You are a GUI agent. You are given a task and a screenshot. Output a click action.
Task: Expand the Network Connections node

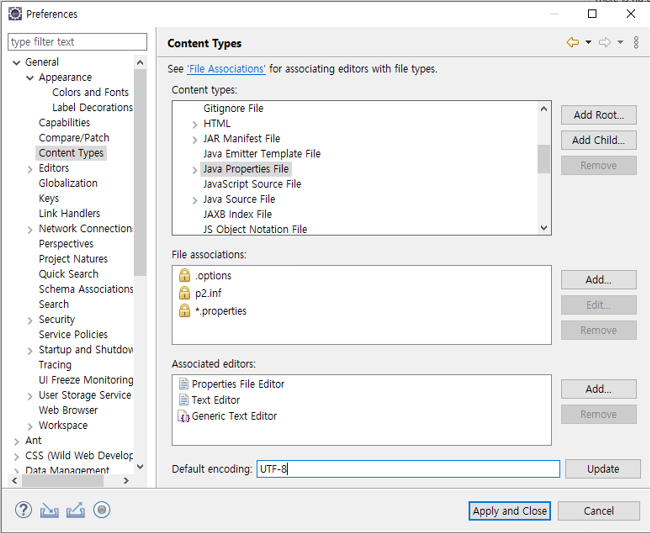(x=30, y=230)
